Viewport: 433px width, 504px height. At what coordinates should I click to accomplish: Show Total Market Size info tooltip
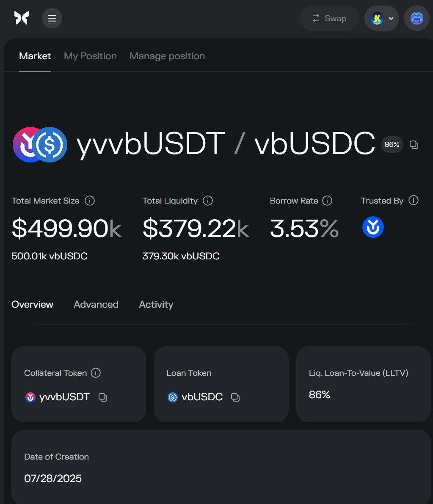pos(90,201)
